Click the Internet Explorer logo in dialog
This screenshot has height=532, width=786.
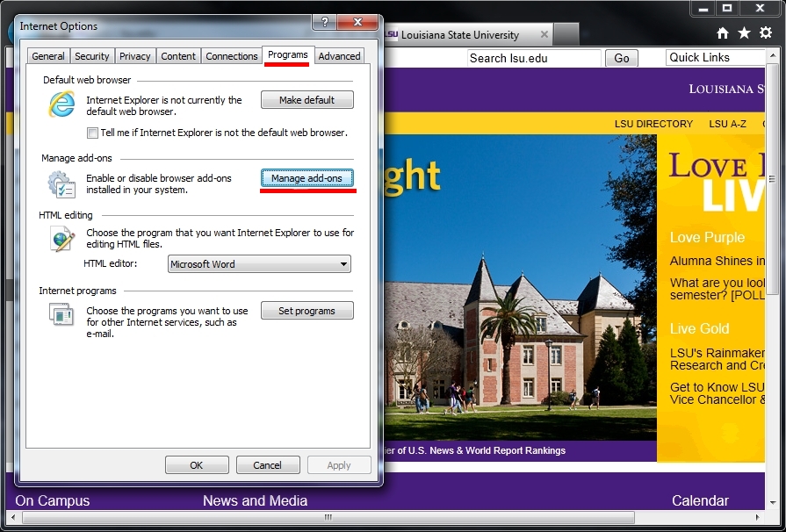[x=61, y=104]
